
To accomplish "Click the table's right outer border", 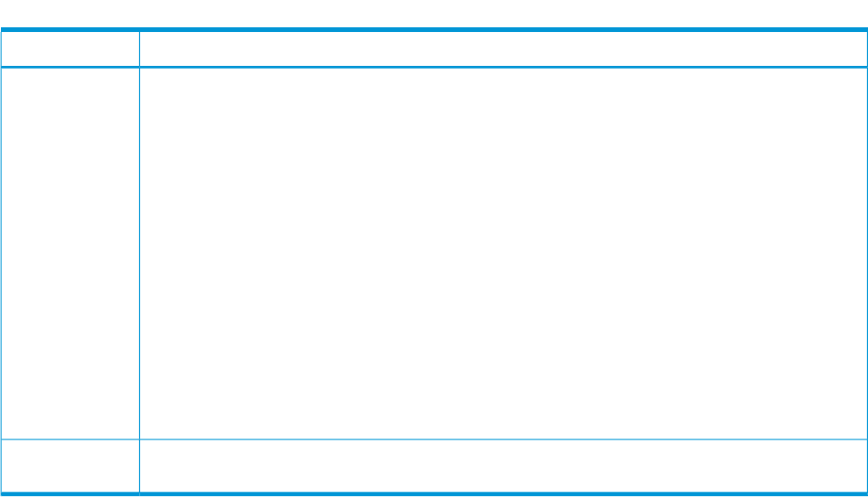I will coord(867,262).
